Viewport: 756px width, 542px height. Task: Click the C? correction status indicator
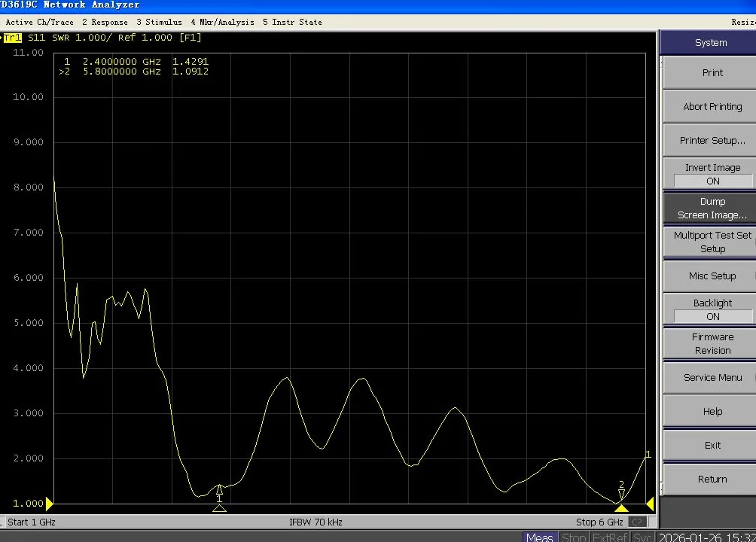[x=637, y=522]
